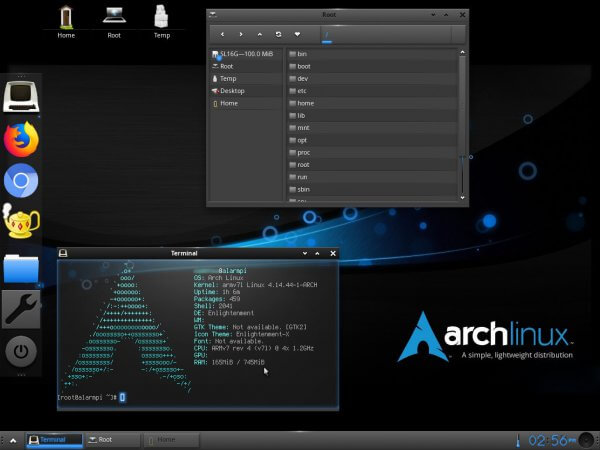Go back in the file manager
Viewport: 600px width, 450px height.
click(x=222, y=34)
